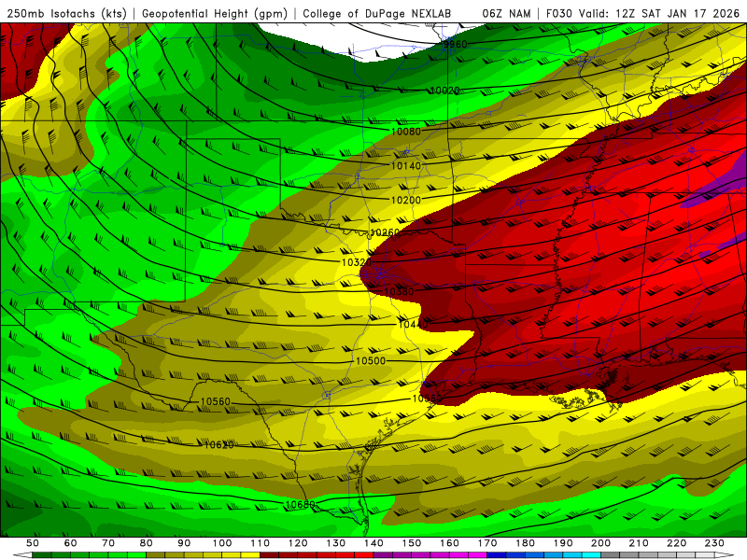Click the 'Valid: 12Z SAT JAN 17 2026' text
The height and width of the screenshot is (560, 747).
coord(659,14)
